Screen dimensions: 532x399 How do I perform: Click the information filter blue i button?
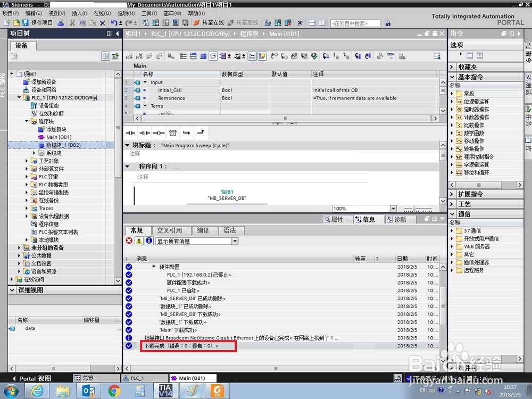coord(149,240)
